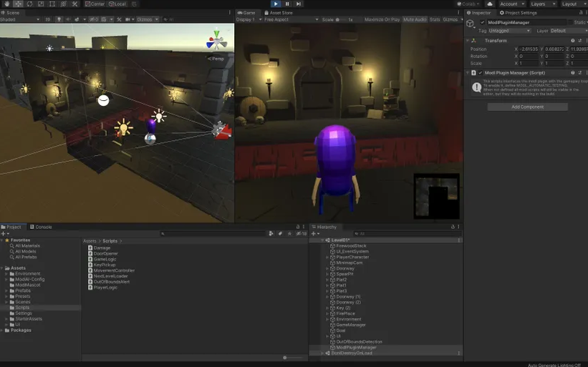Viewport: 588px width, 367px height.
Task: Toggle Mute Audio in the Game view
Action: click(x=415, y=19)
